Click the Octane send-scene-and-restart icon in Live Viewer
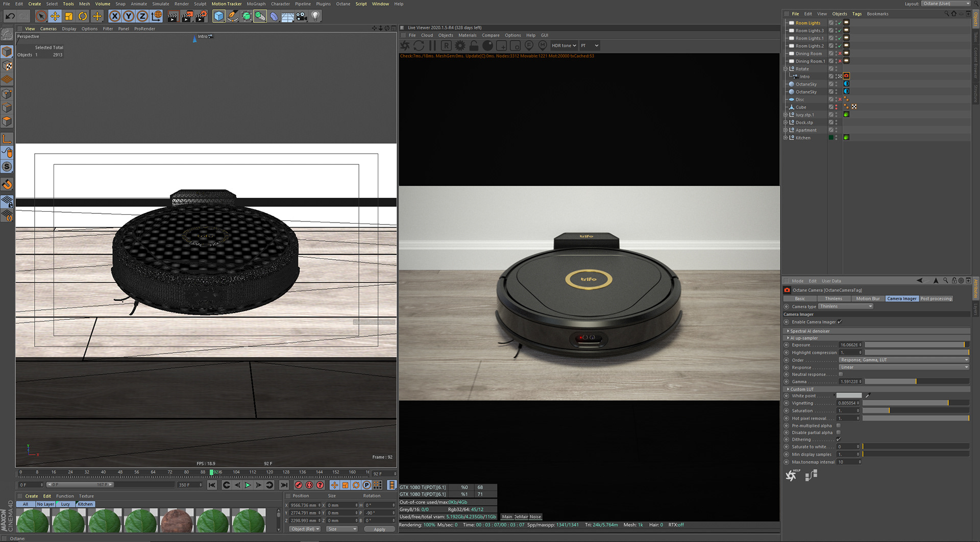This screenshot has height=542, width=980. (405, 45)
